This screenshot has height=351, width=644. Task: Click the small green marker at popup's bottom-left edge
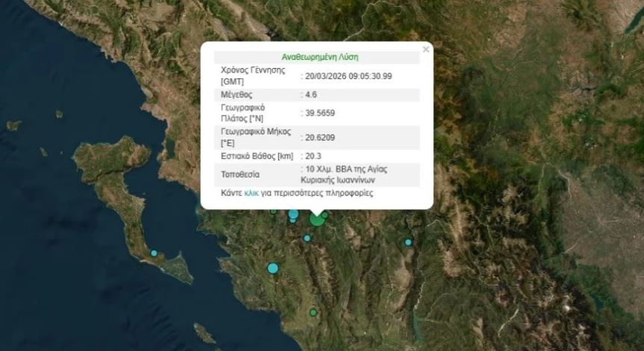pyautogui.click(x=274, y=212)
